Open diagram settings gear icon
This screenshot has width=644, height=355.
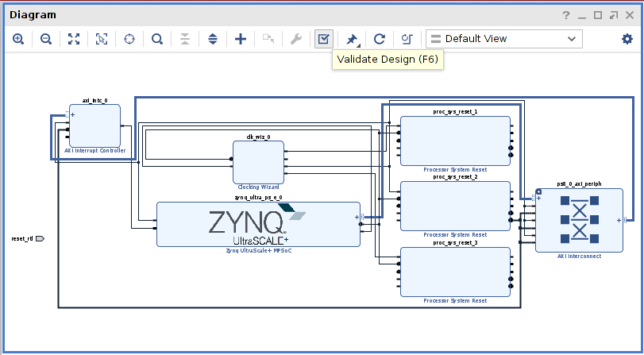coord(627,39)
